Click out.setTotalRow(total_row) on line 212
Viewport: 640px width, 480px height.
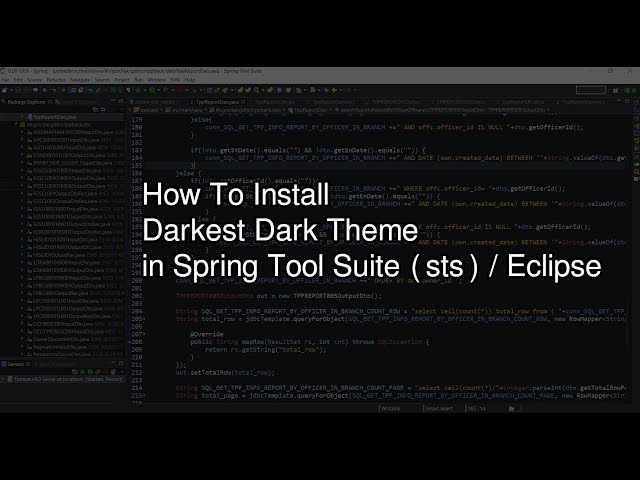click(225, 373)
